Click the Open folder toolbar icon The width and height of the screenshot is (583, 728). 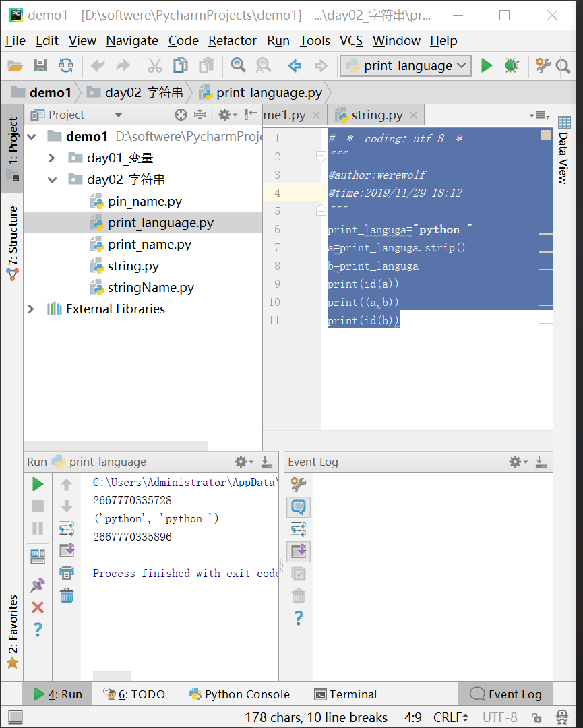point(15,65)
